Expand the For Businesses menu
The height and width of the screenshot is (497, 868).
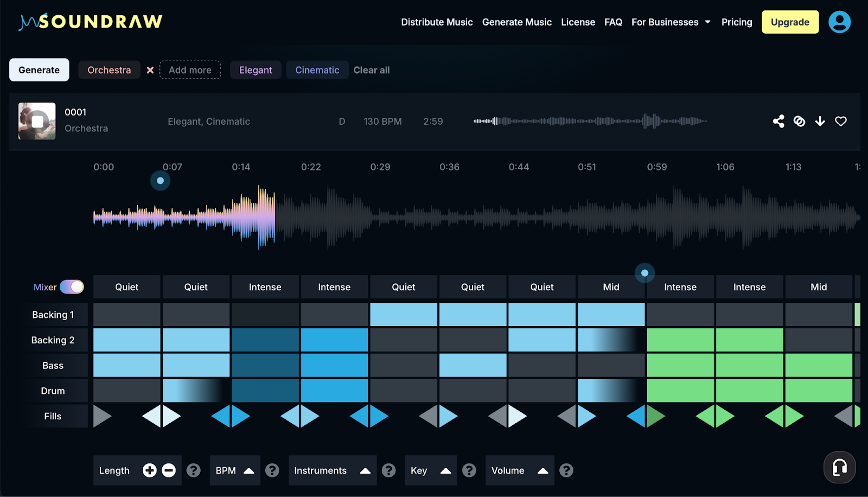(x=671, y=22)
